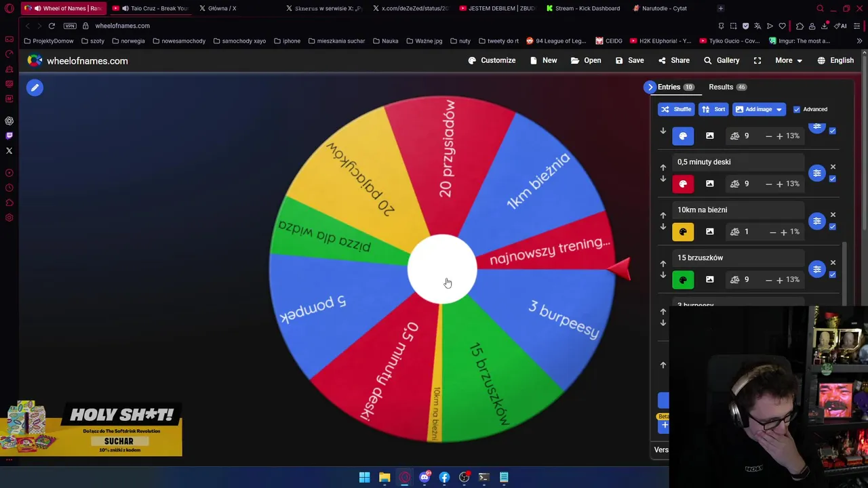Move 0,5 minuty deski entry up
Screen dimensions: 868x488
click(663, 167)
